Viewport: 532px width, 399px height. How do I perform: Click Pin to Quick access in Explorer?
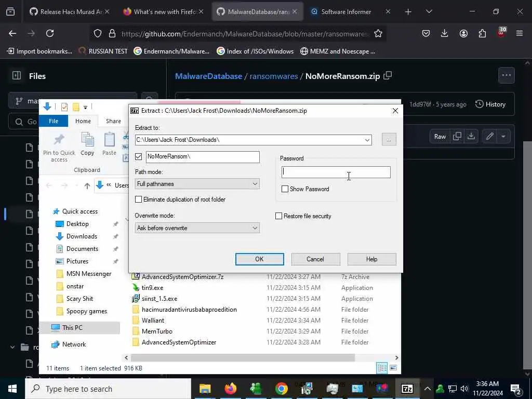point(59,148)
